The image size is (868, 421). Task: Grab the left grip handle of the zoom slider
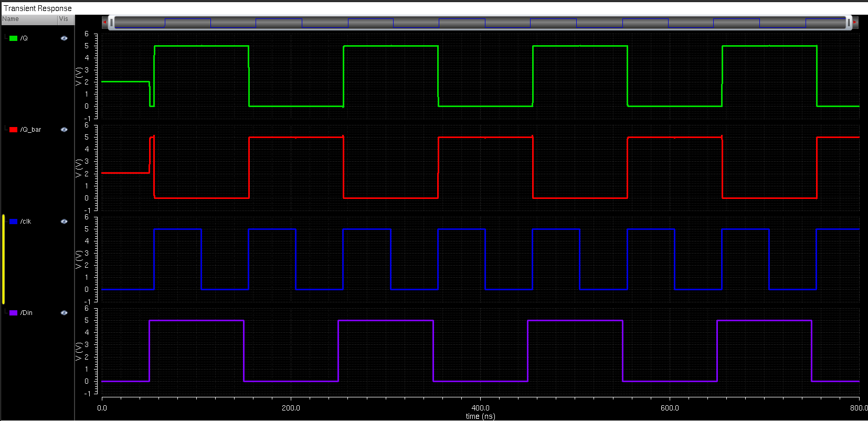(111, 22)
